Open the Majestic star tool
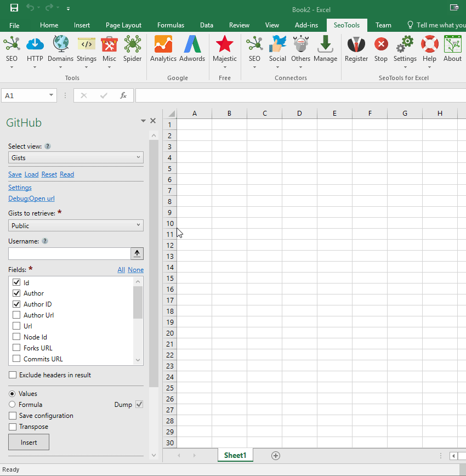Viewport: 466px width, 476px height. [225, 44]
